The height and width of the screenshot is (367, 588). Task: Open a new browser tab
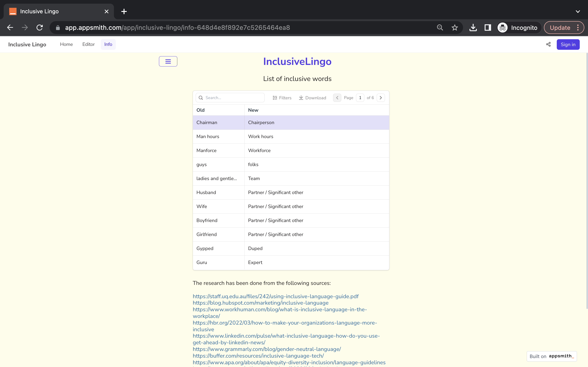coord(124,11)
